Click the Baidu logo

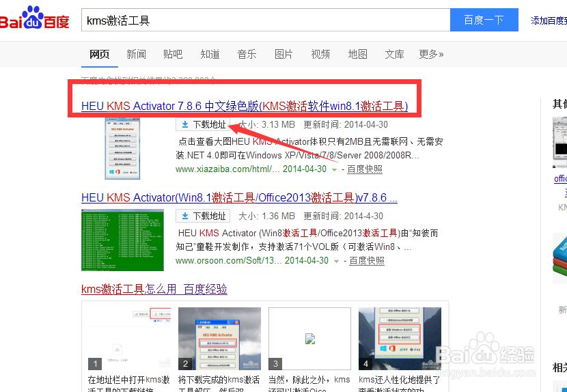(x=34, y=18)
